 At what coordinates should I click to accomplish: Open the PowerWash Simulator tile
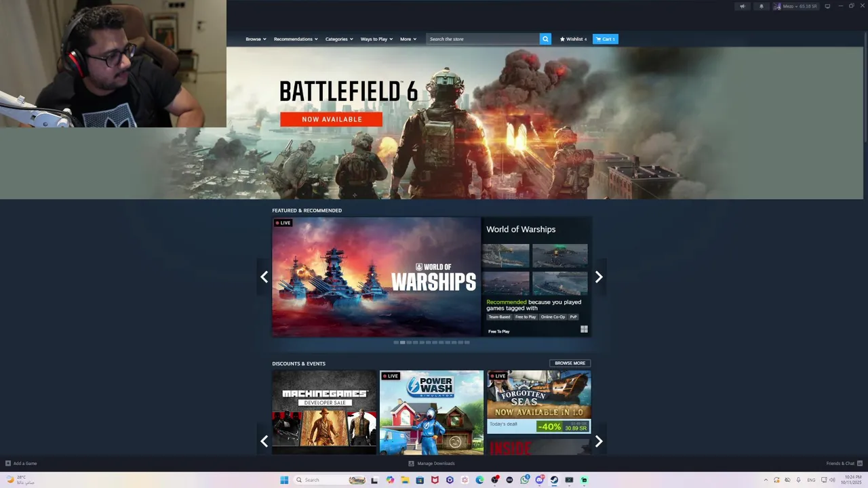(x=431, y=412)
